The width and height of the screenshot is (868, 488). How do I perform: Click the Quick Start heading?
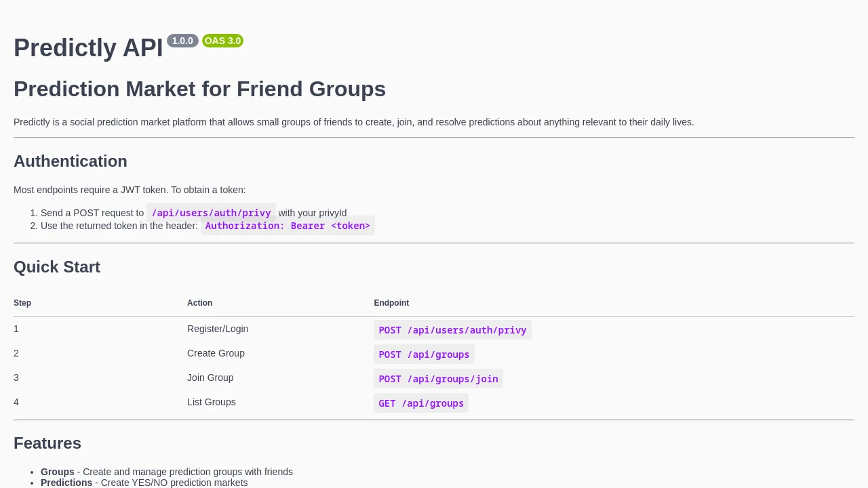click(x=57, y=267)
